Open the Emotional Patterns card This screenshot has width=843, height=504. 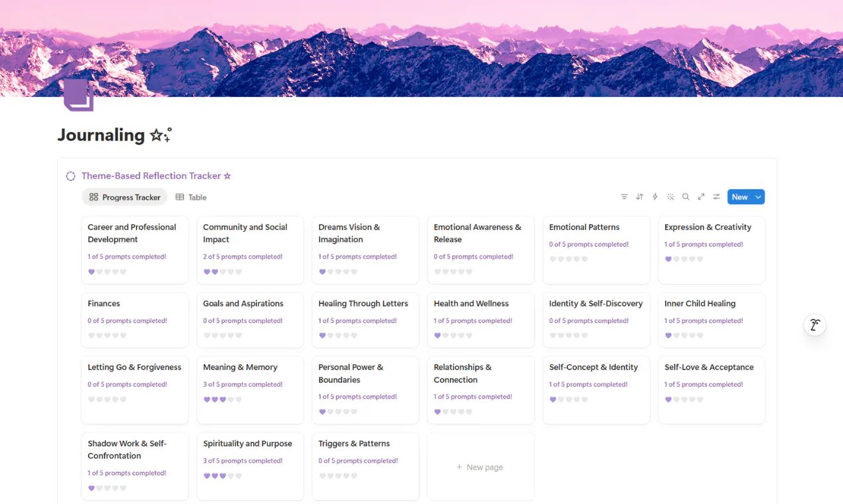pos(596,250)
